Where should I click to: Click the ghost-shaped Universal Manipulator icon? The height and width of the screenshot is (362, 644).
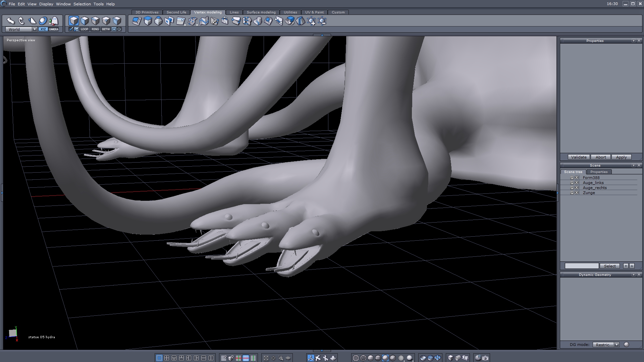tap(54, 21)
